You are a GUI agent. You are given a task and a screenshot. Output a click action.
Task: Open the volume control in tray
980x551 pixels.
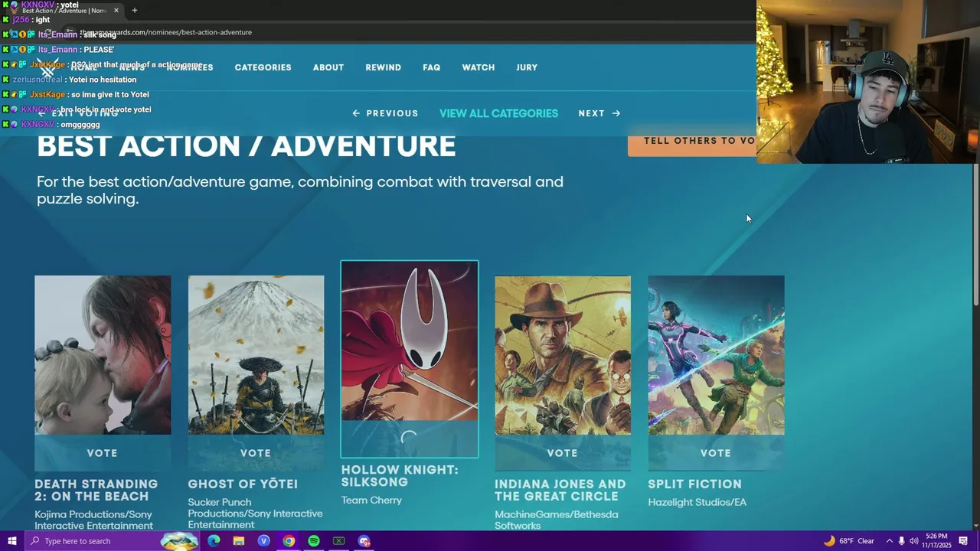tap(914, 541)
